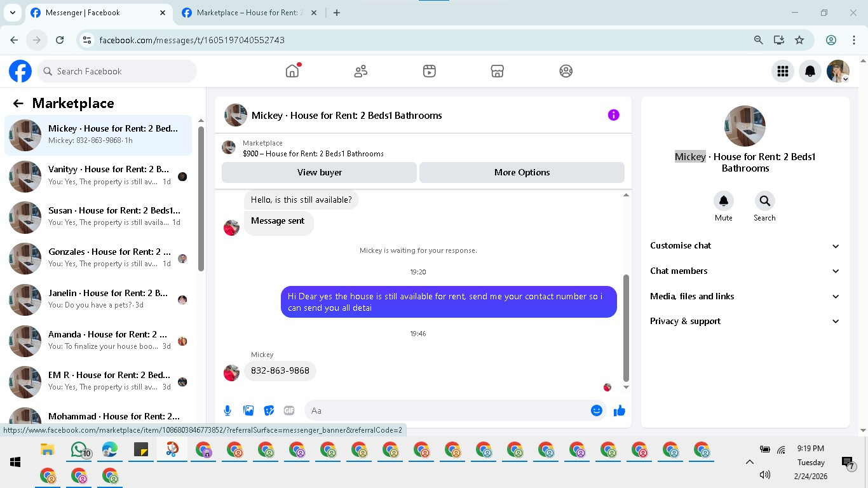Expand Media, files and links section
This screenshot has height=488, width=868.
point(745,296)
